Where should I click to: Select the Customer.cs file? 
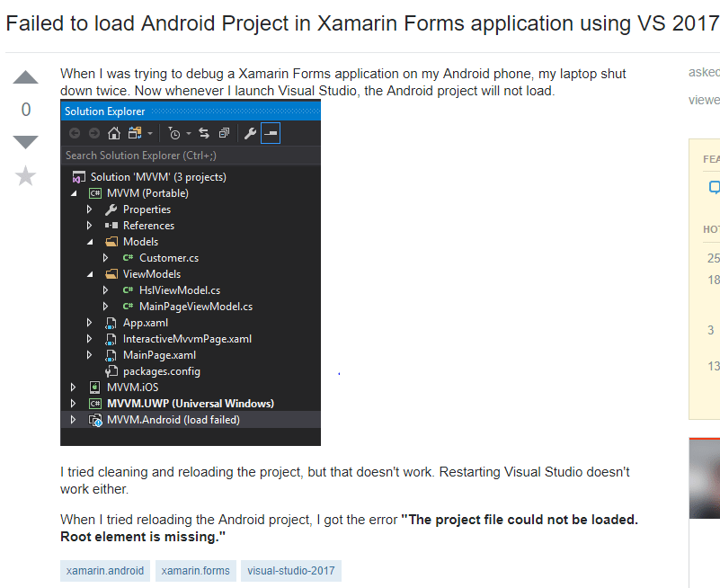(169, 258)
